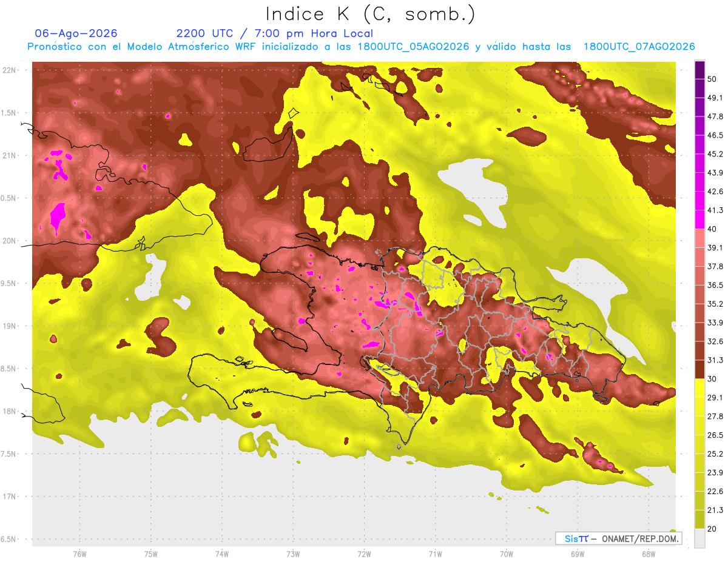
Task: Click the 22N latitude axis label
Action: (x=10, y=70)
